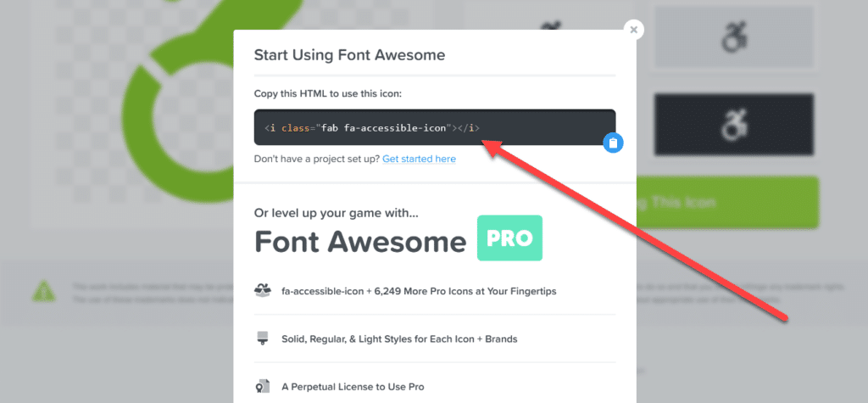Click the partially hidden icon preview behind modal
Screen dimensions: 868x403
tap(548, 28)
